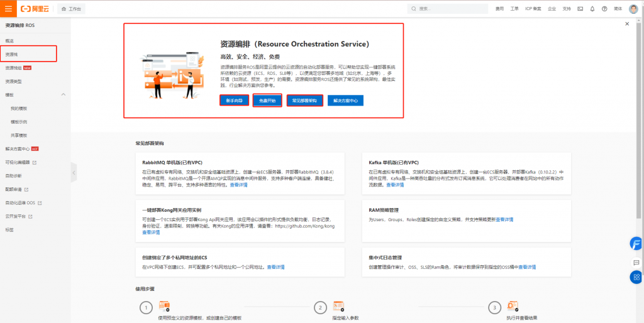This screenshot has height=323, width=644.
Task: Click the blue 解决方案中心 banner button
Action: pos(345,101)
